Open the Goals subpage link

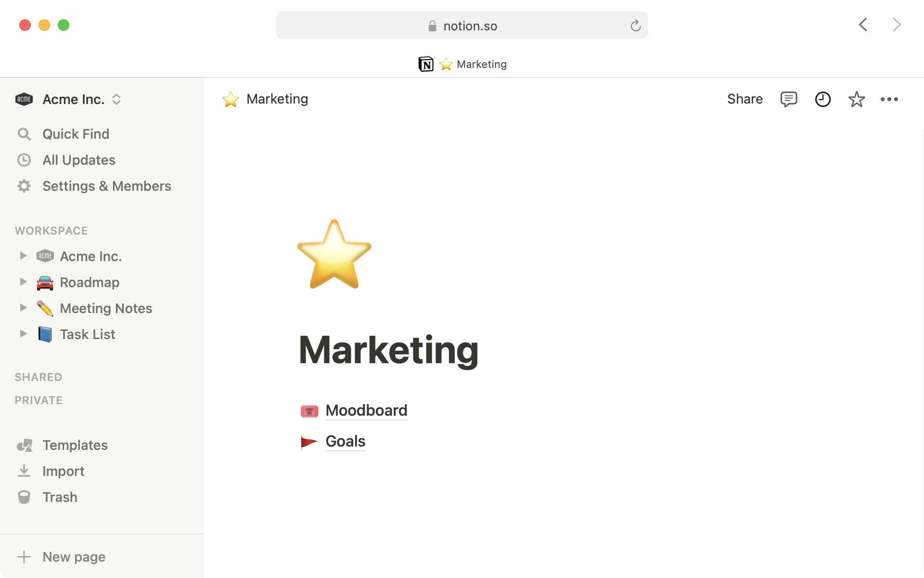tap(345, 440)
